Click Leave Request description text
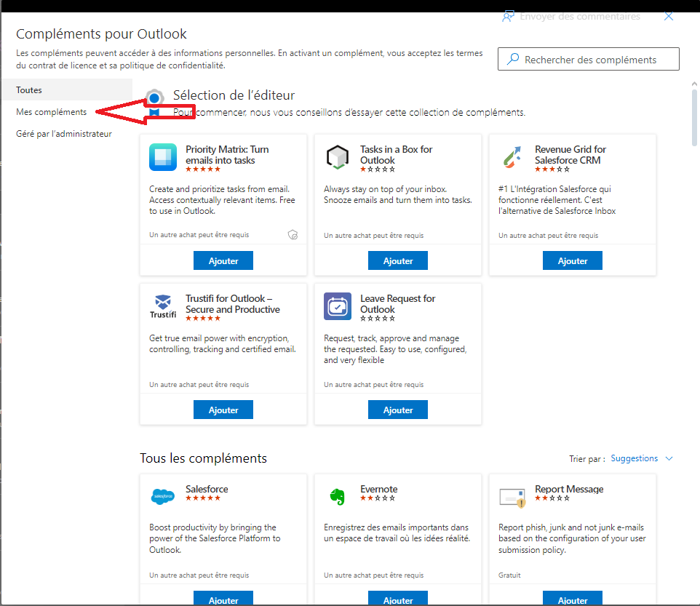700x606 pixels. point(395,349)
